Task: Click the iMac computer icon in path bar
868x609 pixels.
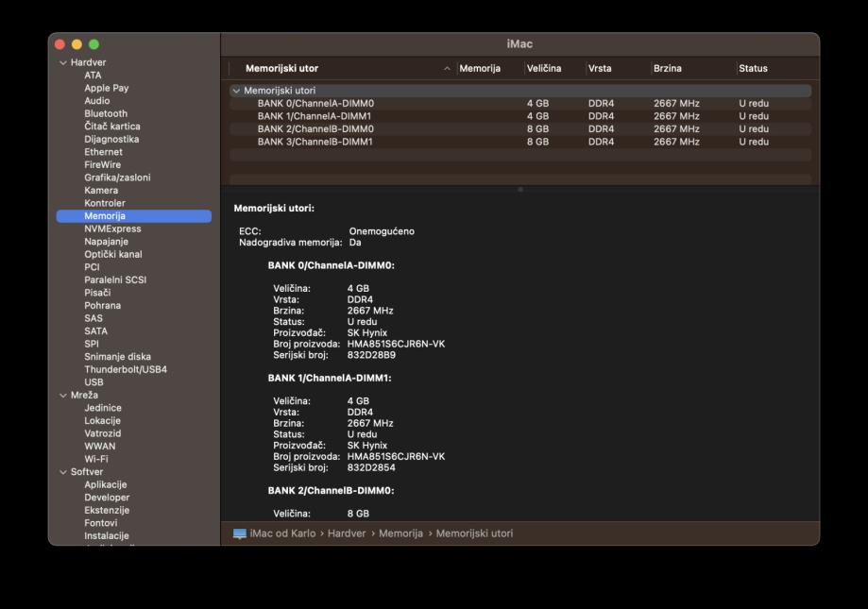Action: 240,533
